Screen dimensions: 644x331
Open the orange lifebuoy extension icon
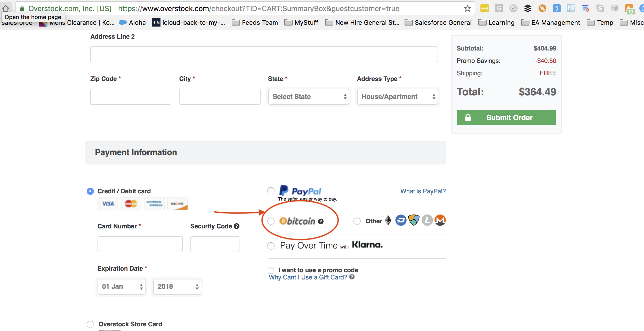pyautogui.click(x=542, y=9)
